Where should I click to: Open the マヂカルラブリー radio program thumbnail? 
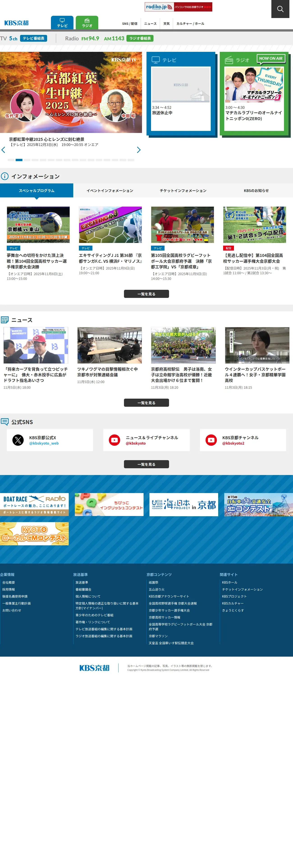point(254,85)
